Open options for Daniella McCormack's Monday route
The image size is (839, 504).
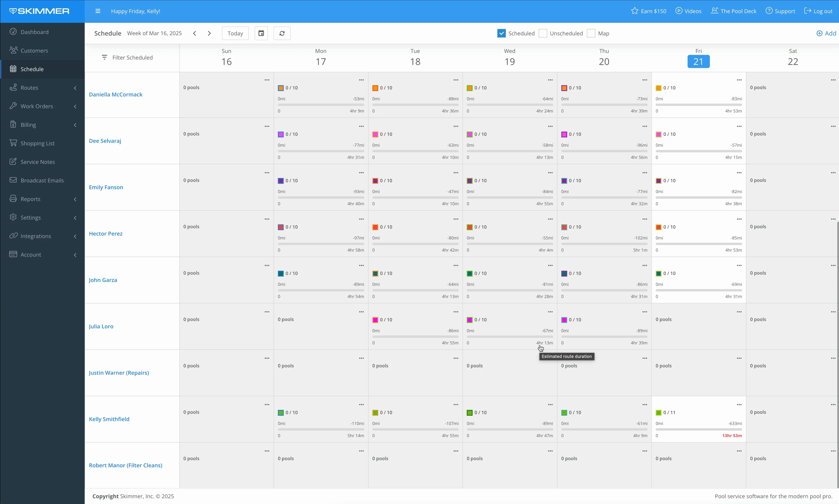(361, 80)
